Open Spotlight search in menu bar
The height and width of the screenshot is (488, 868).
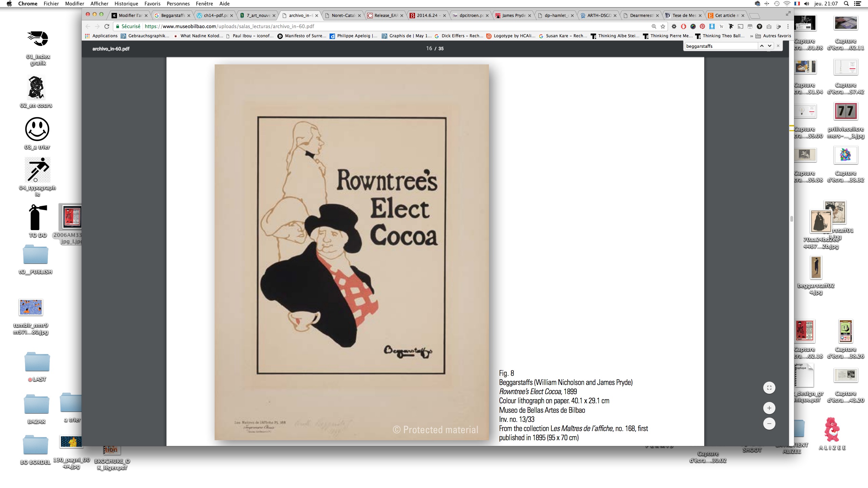tap(846, 4)
